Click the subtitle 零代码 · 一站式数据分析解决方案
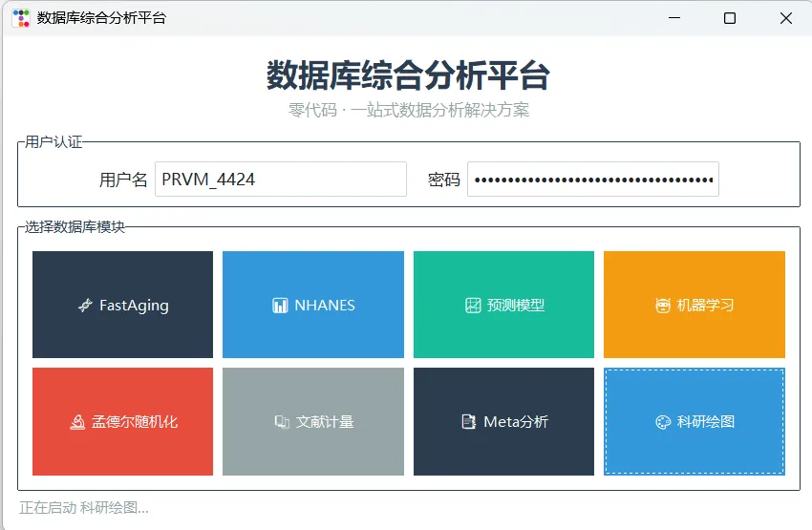 409,110
